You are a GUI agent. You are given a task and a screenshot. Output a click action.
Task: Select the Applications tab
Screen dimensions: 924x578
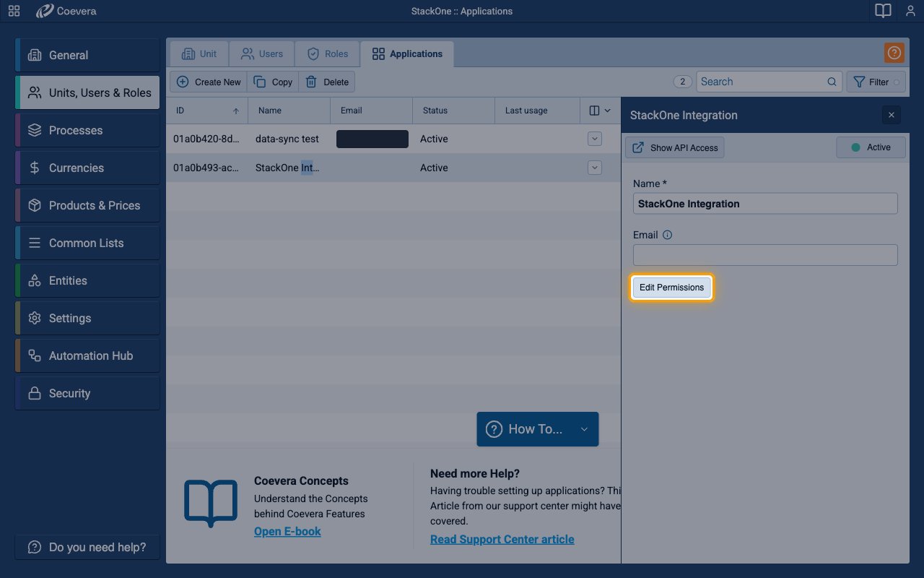click(407, 54)
